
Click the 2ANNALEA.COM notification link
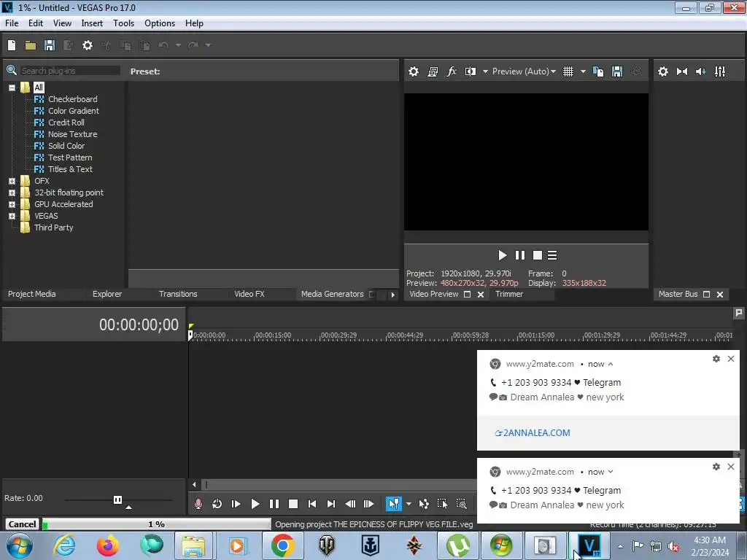point(533,433)
